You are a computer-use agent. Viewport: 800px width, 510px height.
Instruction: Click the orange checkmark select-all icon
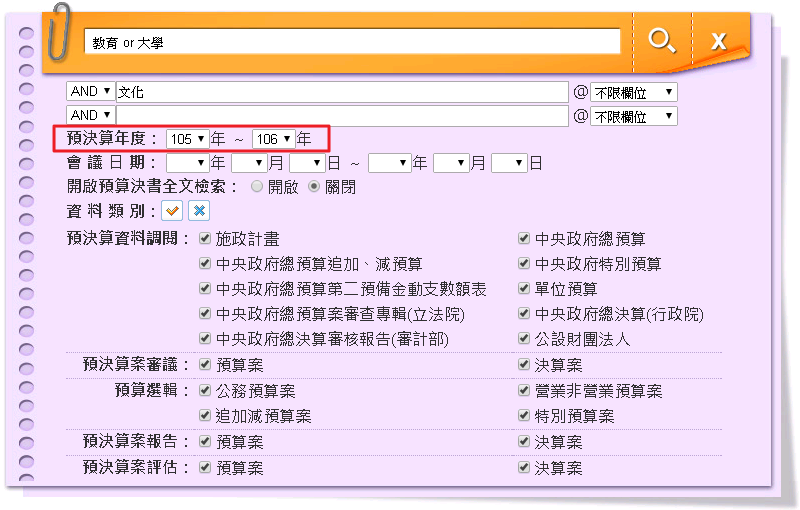(x=172, y=211)
